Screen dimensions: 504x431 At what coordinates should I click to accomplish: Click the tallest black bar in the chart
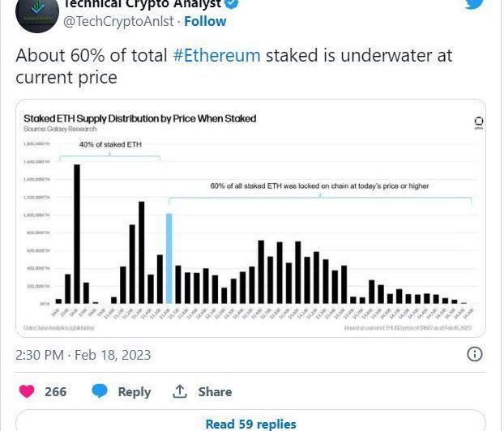[x=77, y=234]
